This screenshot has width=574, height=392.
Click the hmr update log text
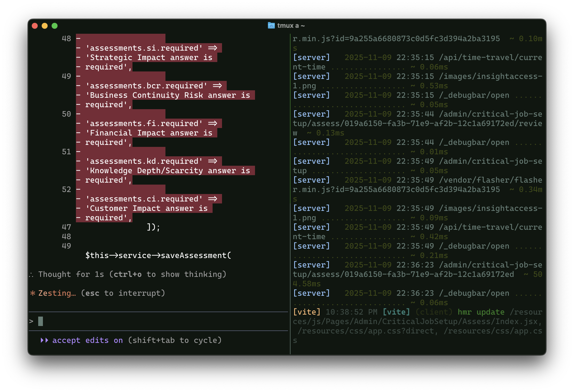point(481,312)
